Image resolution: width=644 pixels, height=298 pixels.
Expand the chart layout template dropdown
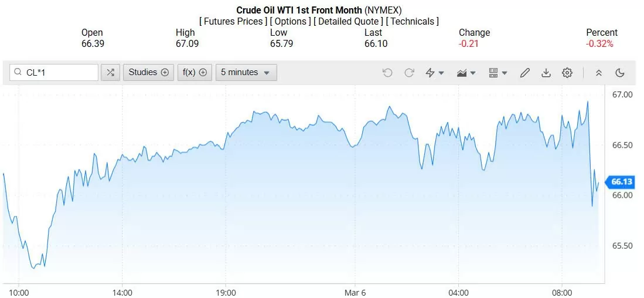point(498,73)
